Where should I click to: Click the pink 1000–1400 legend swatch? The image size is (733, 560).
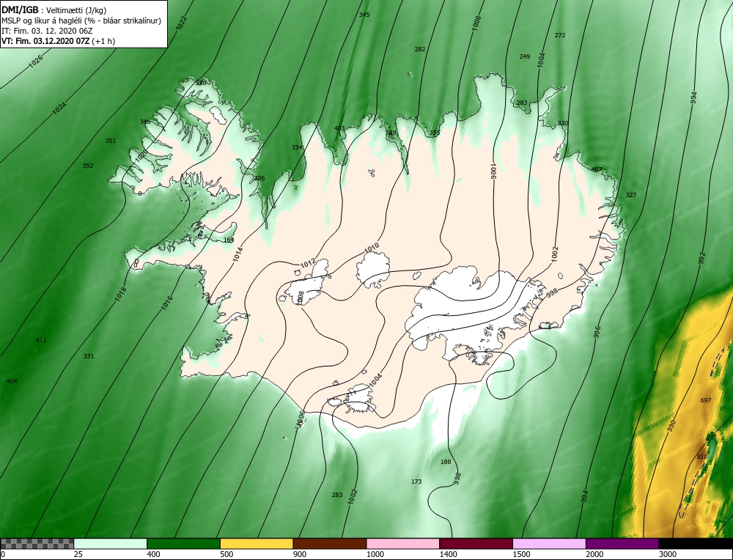(403, 544)
